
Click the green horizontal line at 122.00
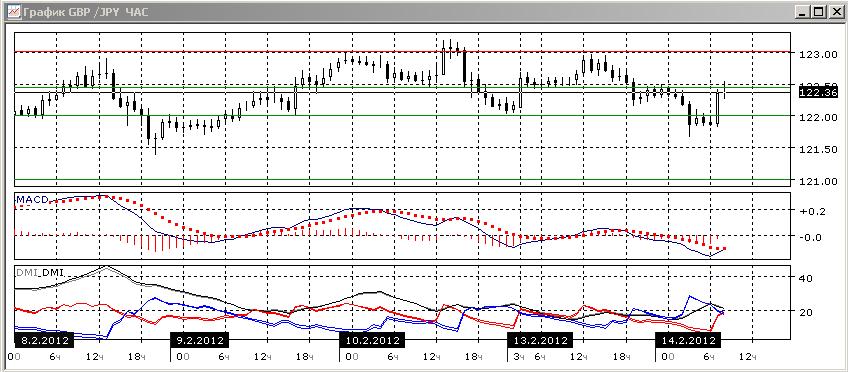pos(403,115)
